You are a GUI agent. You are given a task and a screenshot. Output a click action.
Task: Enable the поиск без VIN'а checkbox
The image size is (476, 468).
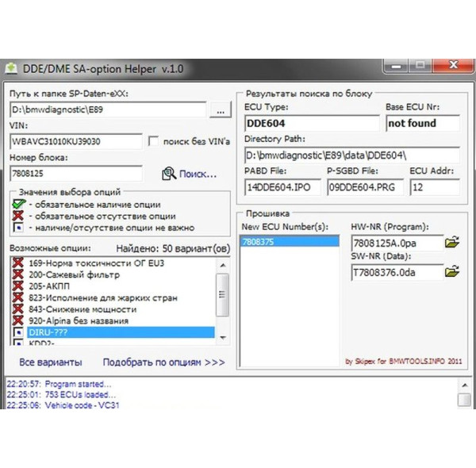[x=154, y=141]
